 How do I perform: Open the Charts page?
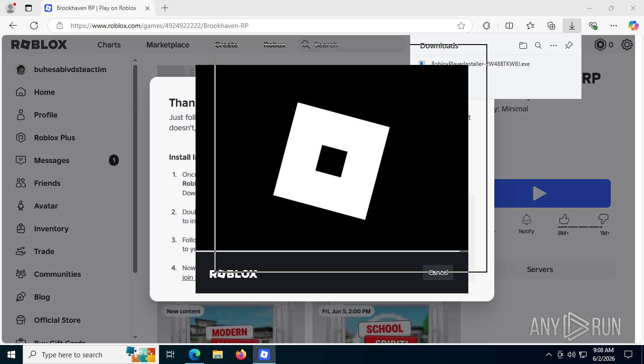tap(109, 45)
